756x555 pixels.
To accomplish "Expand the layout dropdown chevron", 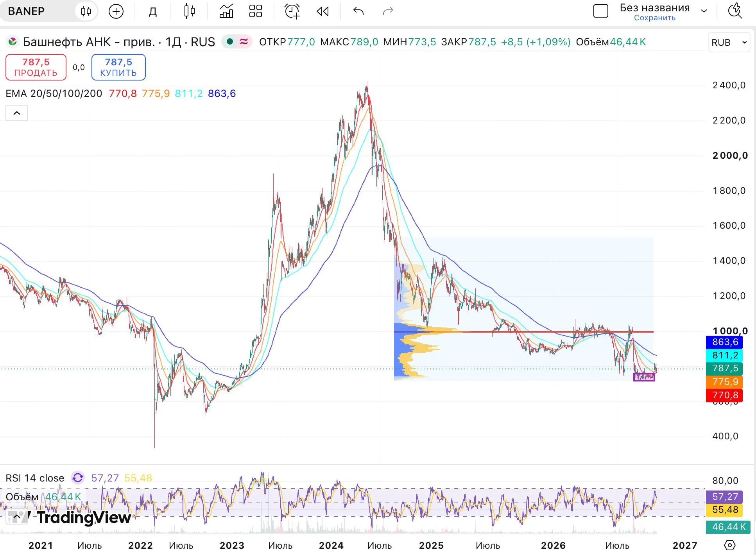I will pyautogui.click(x=704, y=11).
